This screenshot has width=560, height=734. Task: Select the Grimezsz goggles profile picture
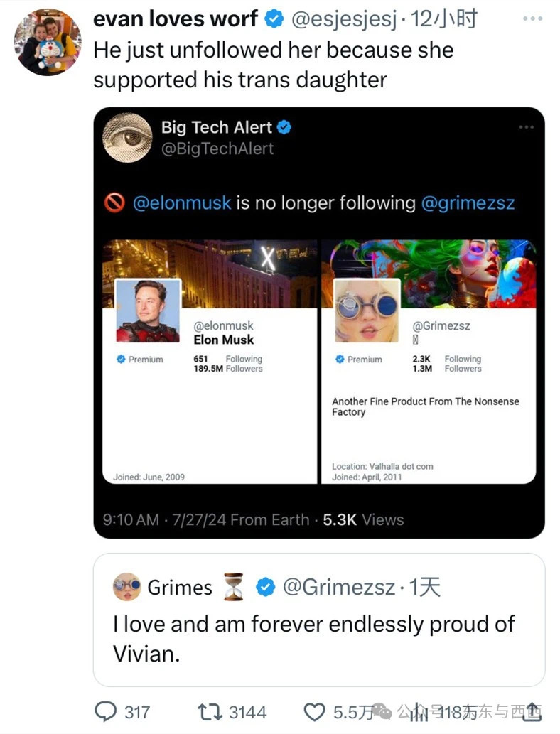(x=367, y=311)
